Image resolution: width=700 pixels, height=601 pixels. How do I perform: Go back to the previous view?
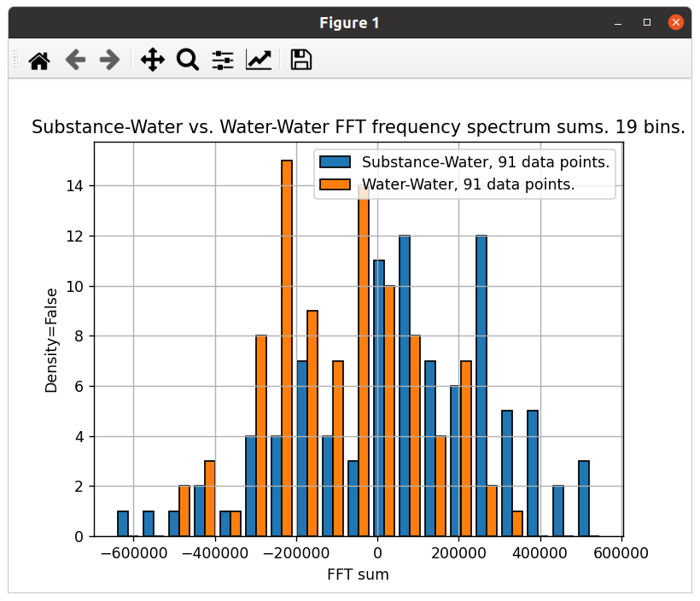[x=75, y=60]
